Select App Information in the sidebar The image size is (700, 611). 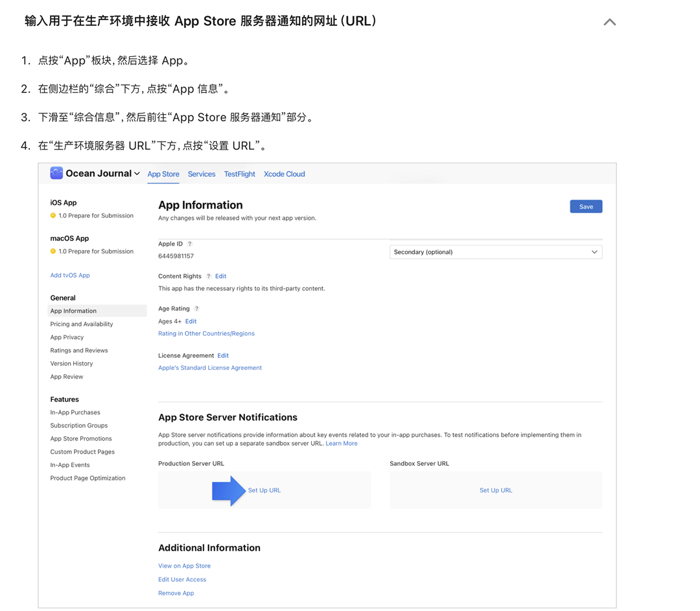(97, 311)
